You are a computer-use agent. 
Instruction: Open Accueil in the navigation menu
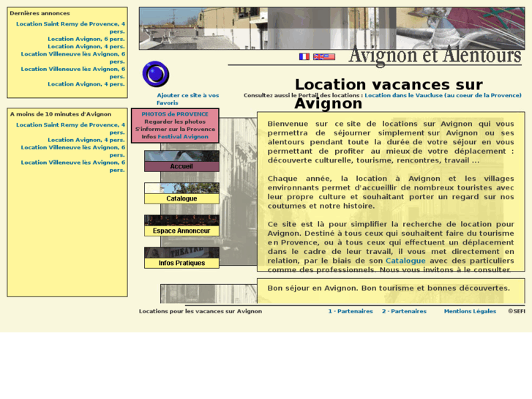pyautogui.click(x=181, y=161)
